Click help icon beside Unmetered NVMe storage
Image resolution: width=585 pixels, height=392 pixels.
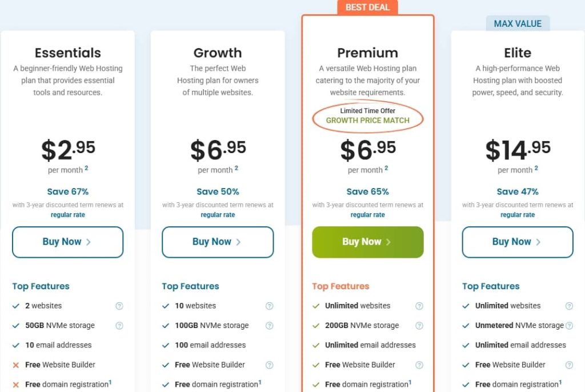tap(569, 326)
